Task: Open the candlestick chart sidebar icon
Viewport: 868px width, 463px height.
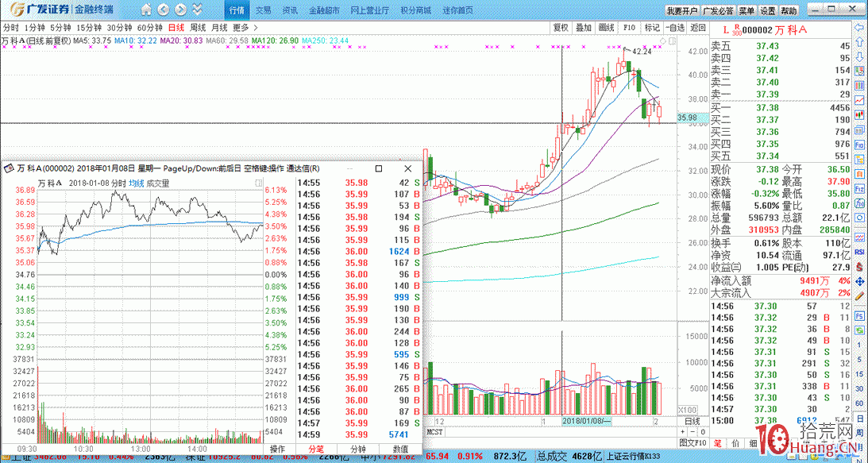Action: point(860,114)
